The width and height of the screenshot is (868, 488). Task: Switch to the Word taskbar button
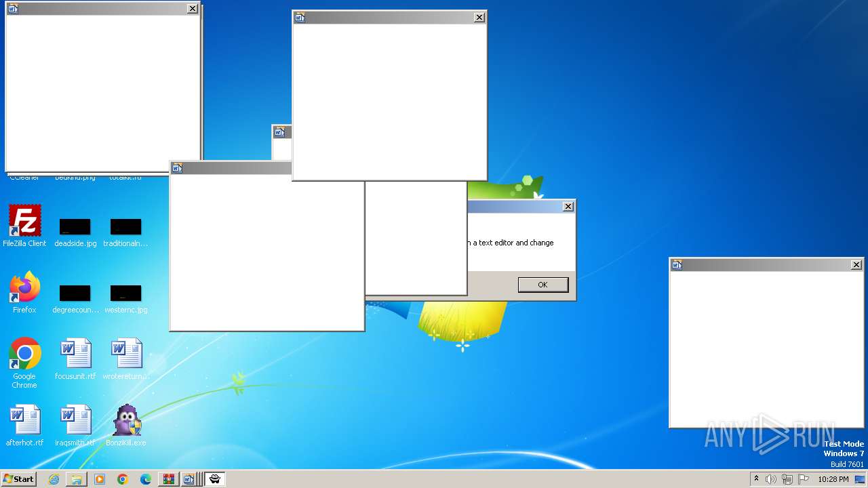(x=189, y=479)
